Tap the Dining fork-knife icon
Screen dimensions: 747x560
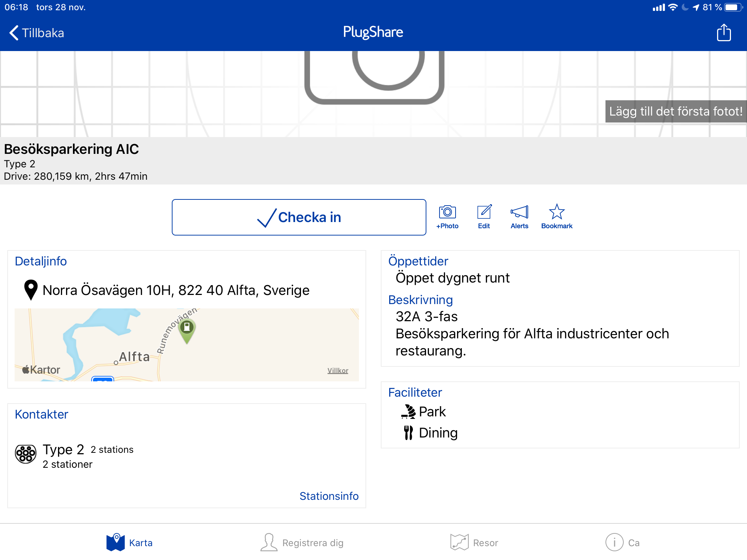[x=409, y=433]
